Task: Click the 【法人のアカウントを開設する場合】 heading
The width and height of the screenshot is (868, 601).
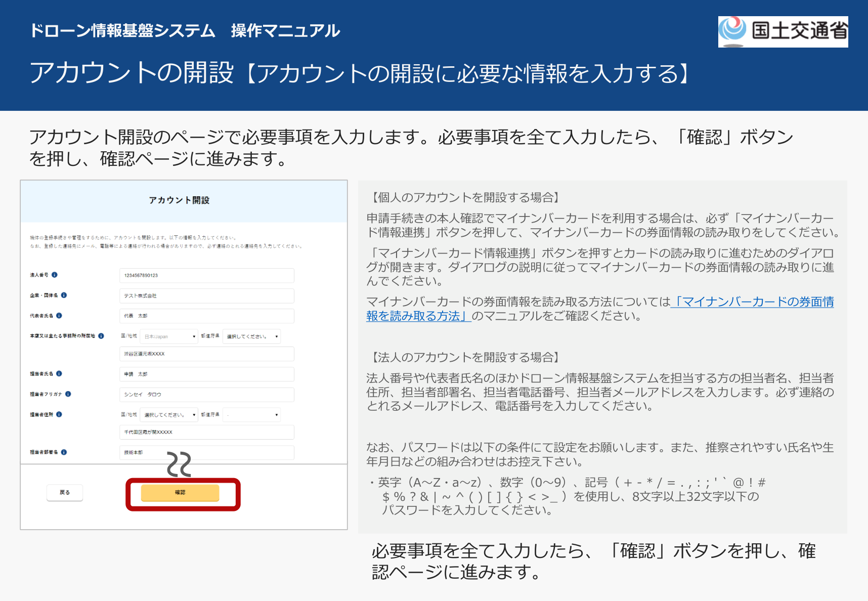Action: (465, 357)
